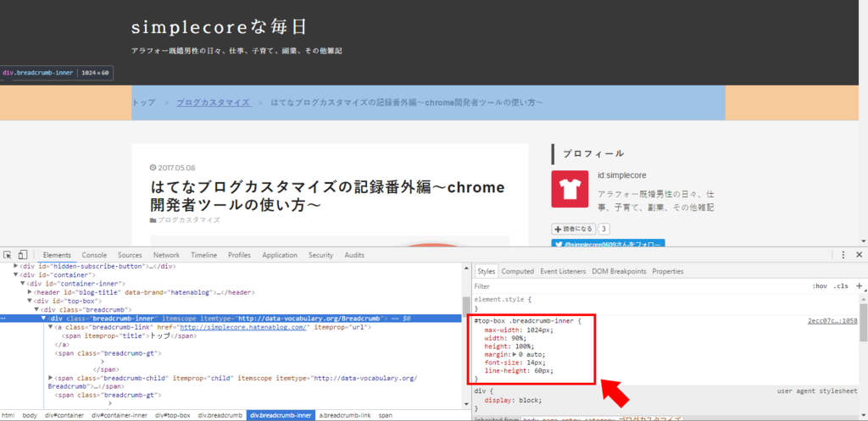Click the display: block declaration
The width and height of the screenshot is (868, 421).
tap(513, 400)
